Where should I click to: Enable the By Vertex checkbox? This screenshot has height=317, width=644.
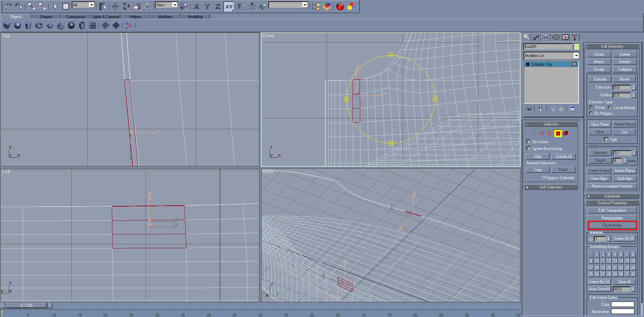[x=529, y=142]
